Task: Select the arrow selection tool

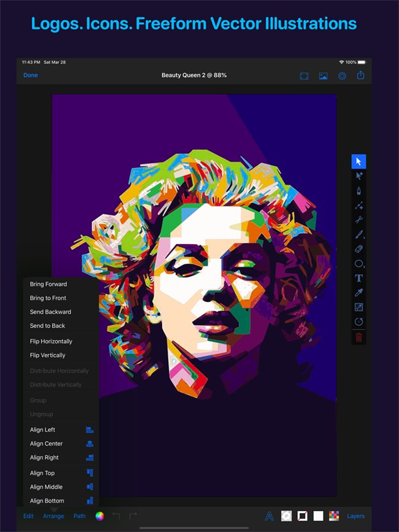Action: 358,161
